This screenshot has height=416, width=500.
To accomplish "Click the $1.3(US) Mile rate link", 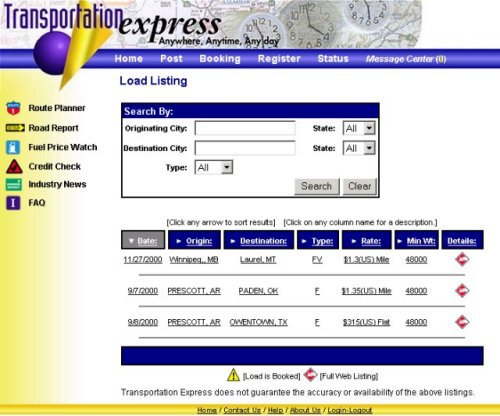I will [x=366, y=259].
